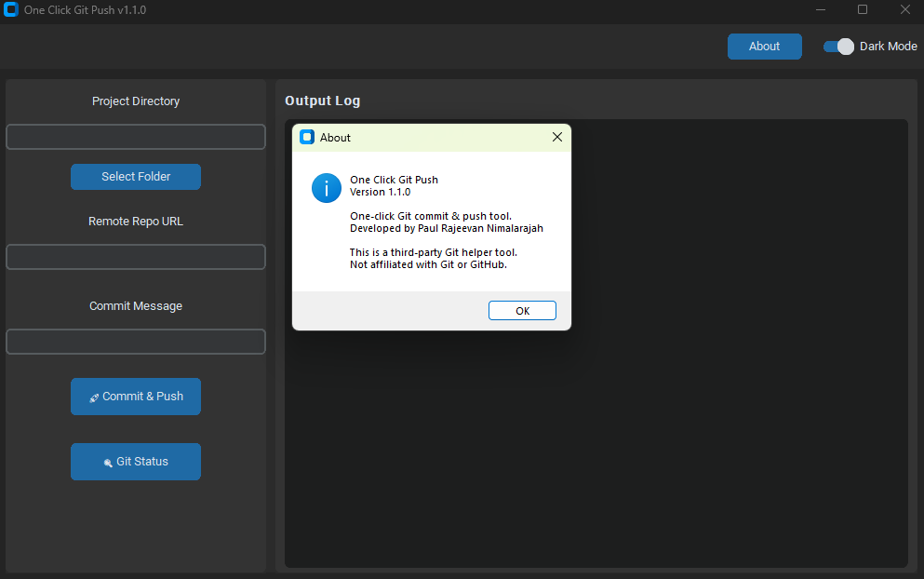Maximize the application window

[x=862, y=10]
